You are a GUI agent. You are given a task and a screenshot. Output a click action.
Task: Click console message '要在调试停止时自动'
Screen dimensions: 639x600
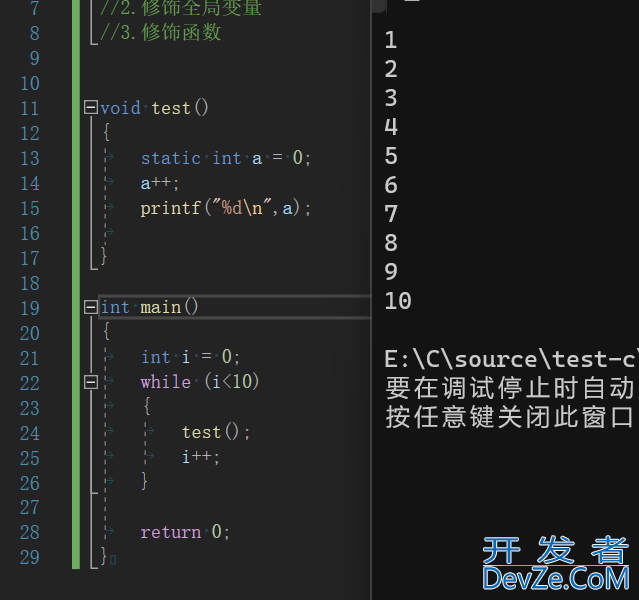coord(511,388)
